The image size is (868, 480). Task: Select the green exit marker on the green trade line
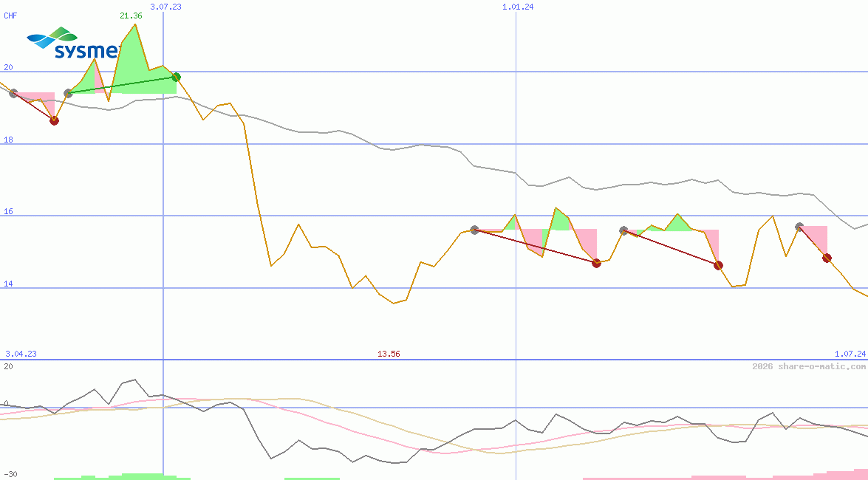pos(176,77)
